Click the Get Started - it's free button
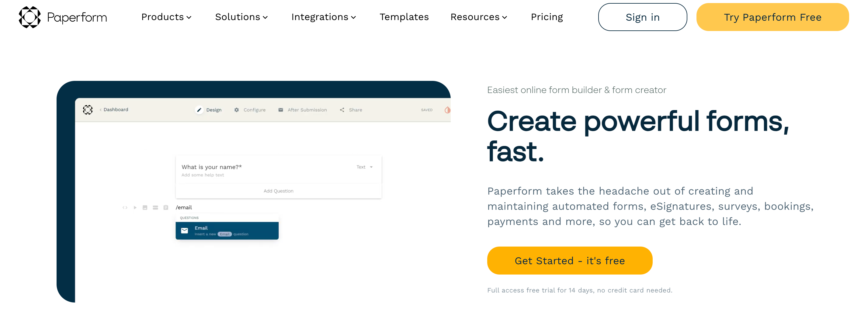Viewport: 868px width, 332px height. point(569,260)
